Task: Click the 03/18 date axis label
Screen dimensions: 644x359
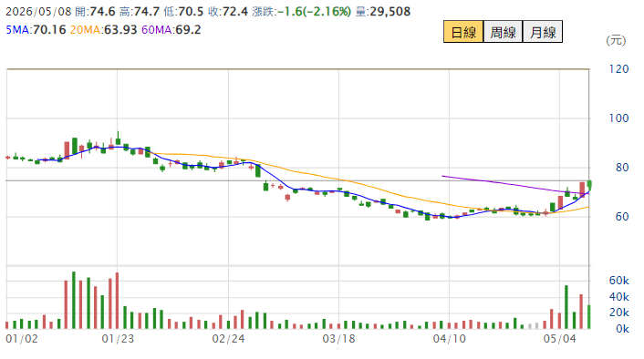Action: click(338, 339)
